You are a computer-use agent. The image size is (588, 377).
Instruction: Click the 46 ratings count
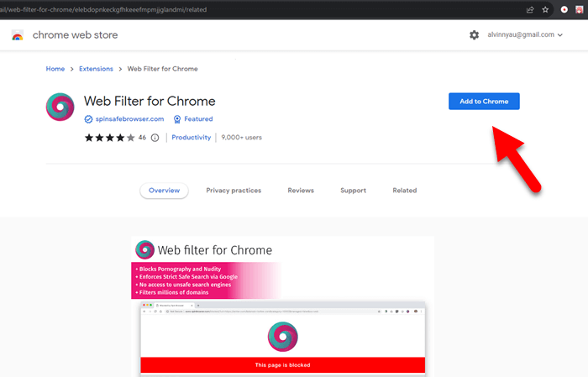click(142, 138)
